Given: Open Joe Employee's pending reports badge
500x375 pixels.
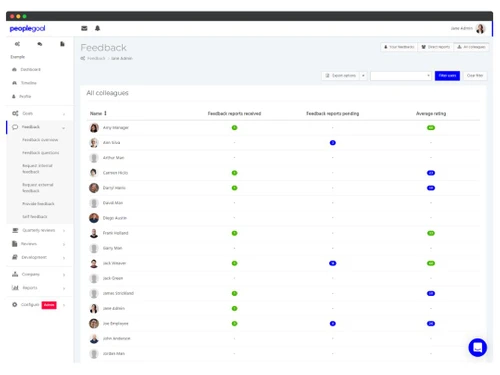Looking at the screenshot, I should point(332,323).
